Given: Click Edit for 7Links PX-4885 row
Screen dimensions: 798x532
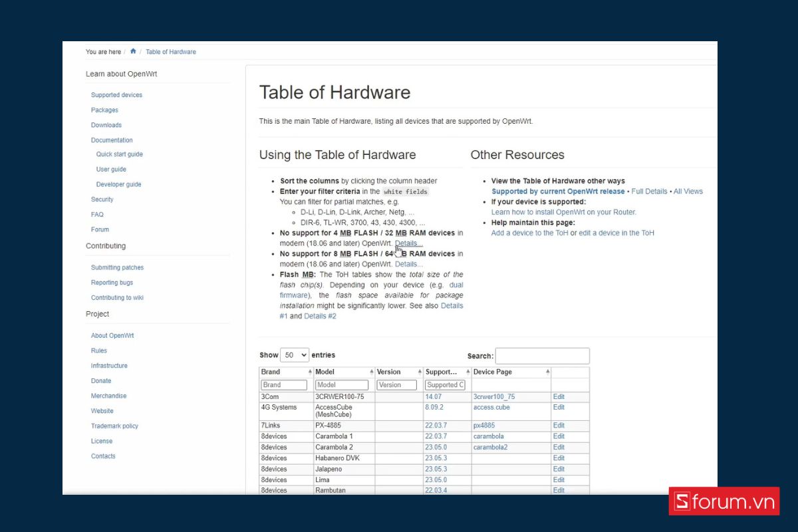Looking at the screenshot, I should click(x=559, y=426).
